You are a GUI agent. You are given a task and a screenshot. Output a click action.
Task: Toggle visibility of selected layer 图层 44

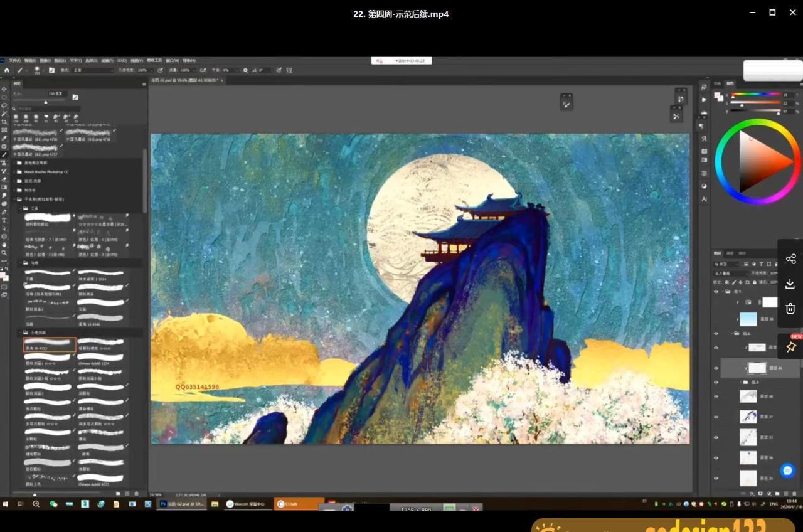(716, 368)
